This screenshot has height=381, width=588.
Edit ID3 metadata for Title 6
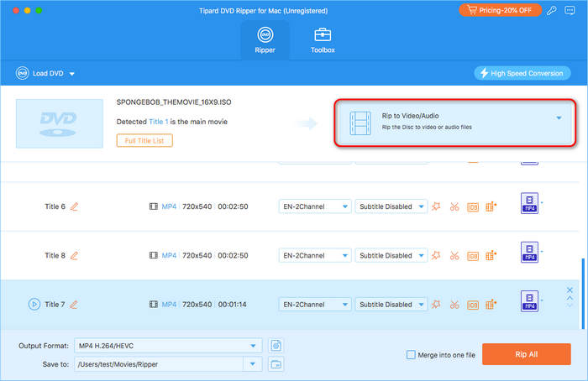472,206
